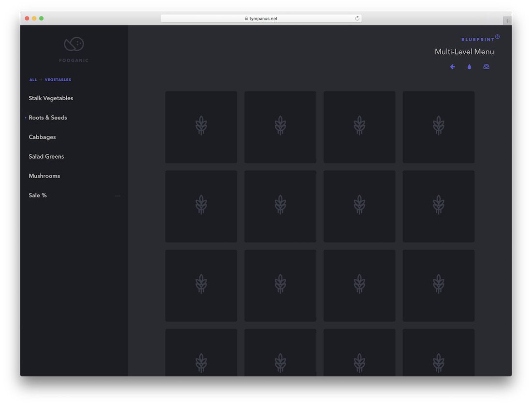
Task: Go to the Mushrooms category
Action: point(44,176)
